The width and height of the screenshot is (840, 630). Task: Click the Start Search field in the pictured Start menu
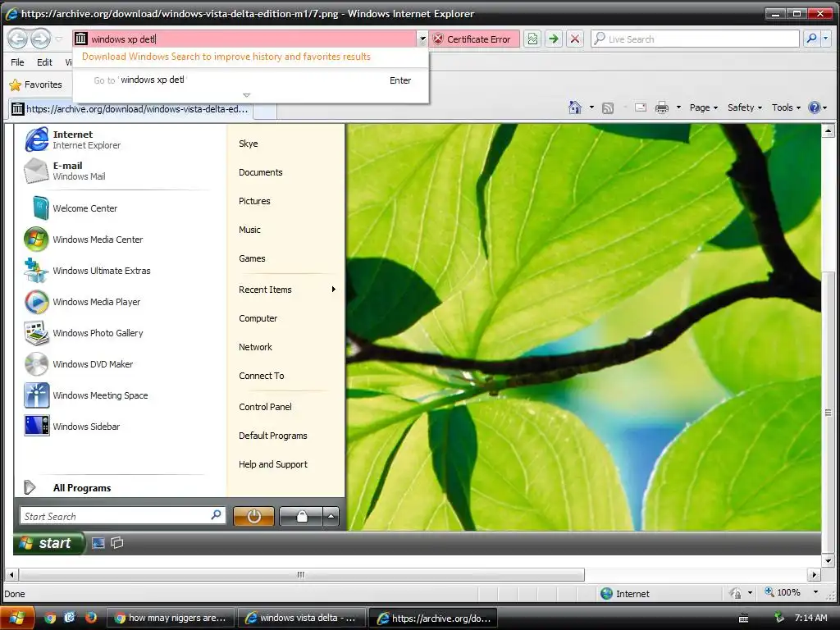coord(123,517)
